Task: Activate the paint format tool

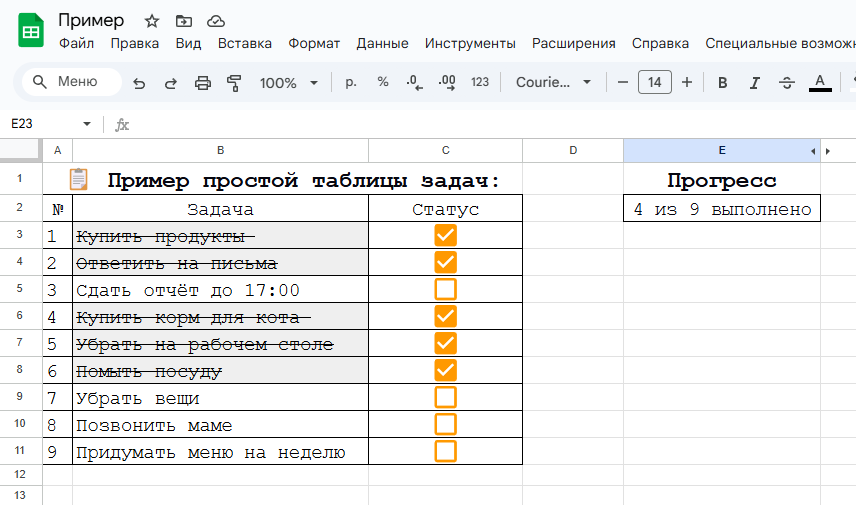Action: [234, 83]
